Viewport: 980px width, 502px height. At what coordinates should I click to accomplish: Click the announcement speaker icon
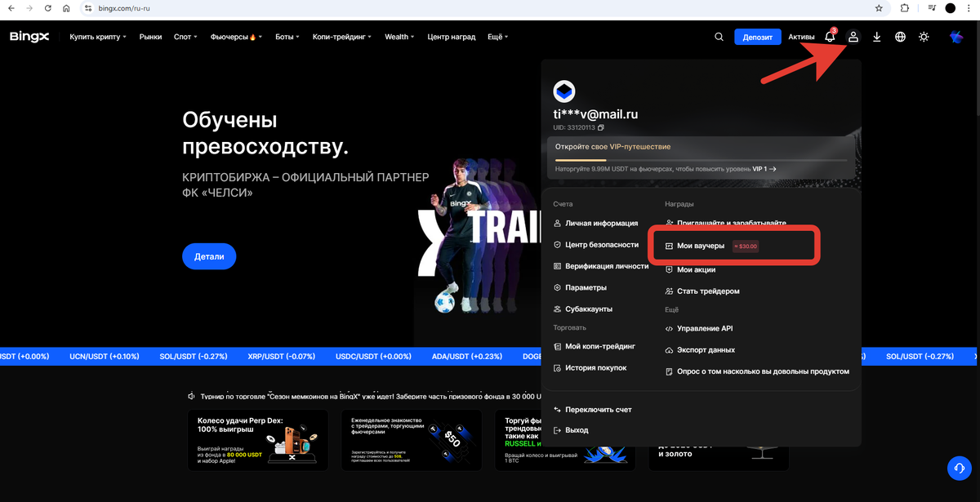tap(191, 396)
